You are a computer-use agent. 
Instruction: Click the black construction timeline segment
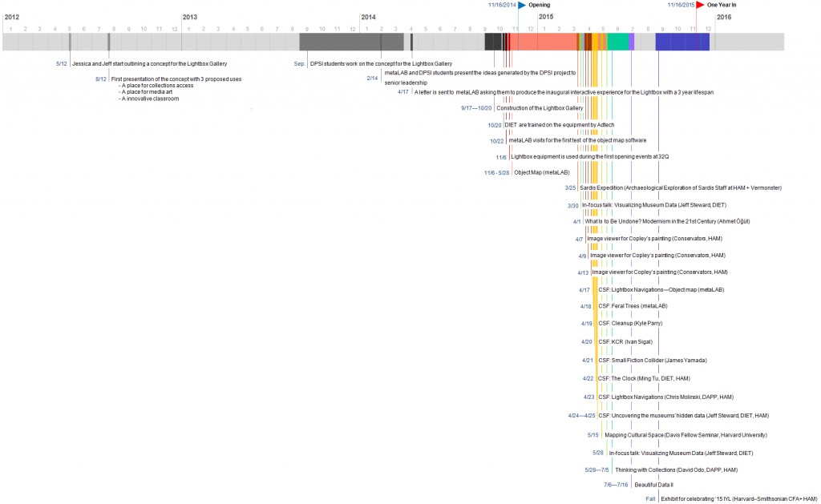pyautogui.click(x=493, y=42)
